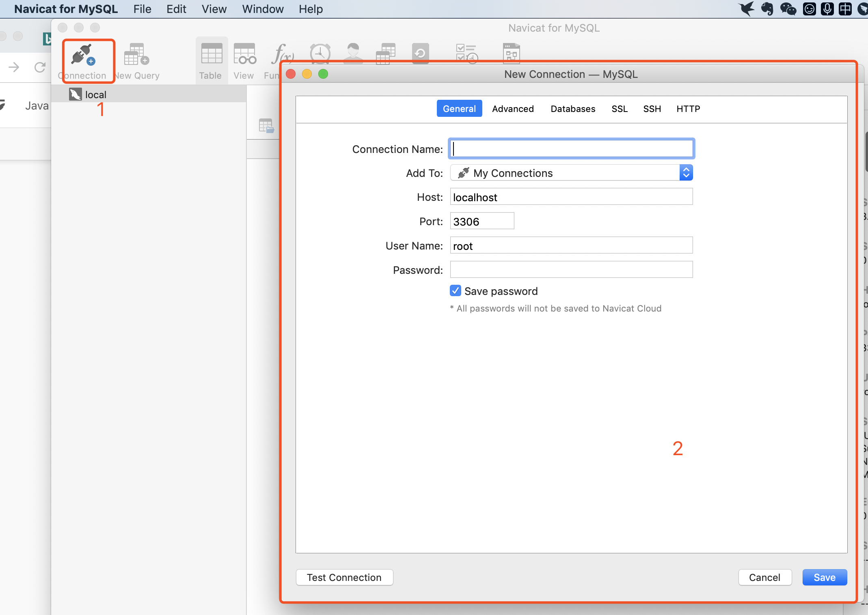Click the Backup toolbar icon
Viewport: 868px width, 615px height.
(420, 53)
